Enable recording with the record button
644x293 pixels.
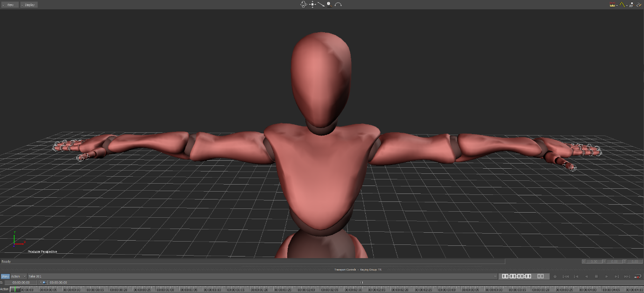click(555, 276)
